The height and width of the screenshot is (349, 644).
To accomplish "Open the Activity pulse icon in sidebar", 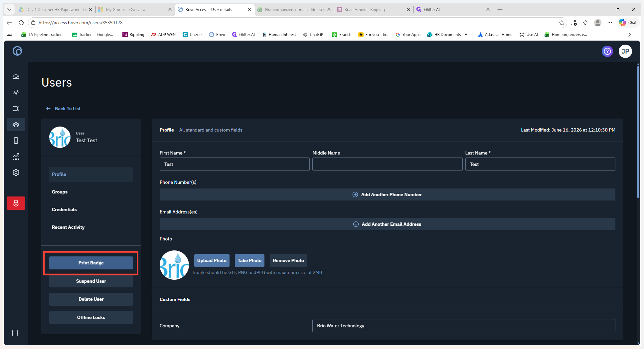I will pyautogui.click(x=16, y=93).
